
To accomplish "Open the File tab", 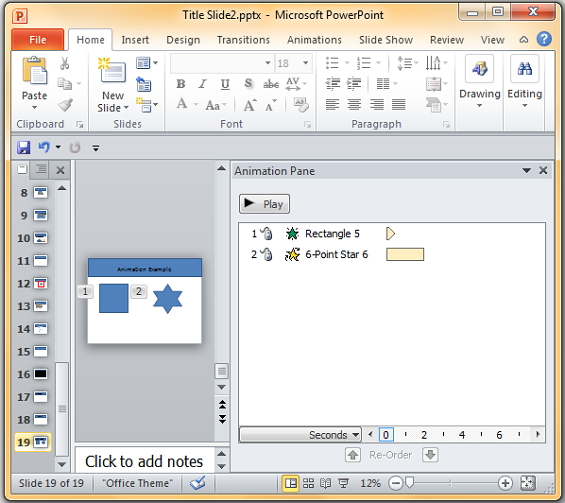I will tap(37, 40).
